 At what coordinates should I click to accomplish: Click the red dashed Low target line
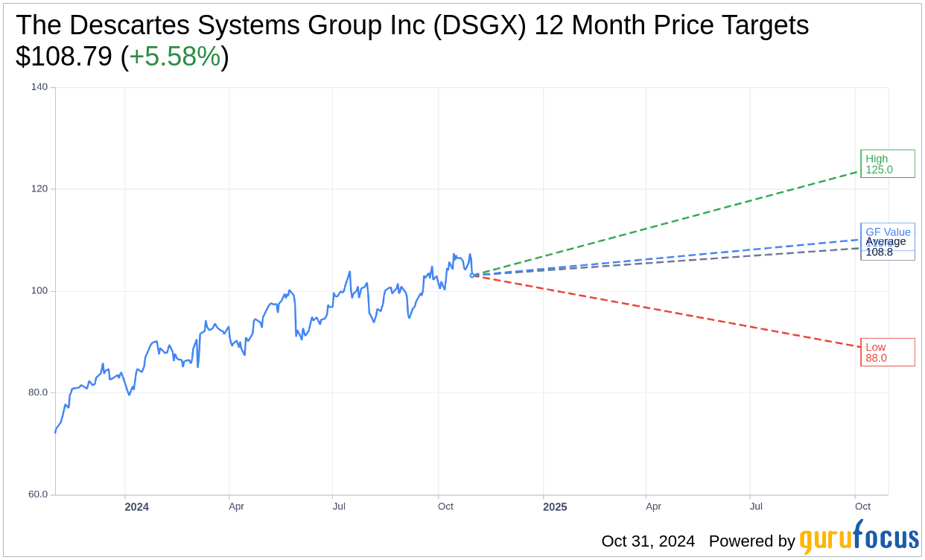coord(670,311)
